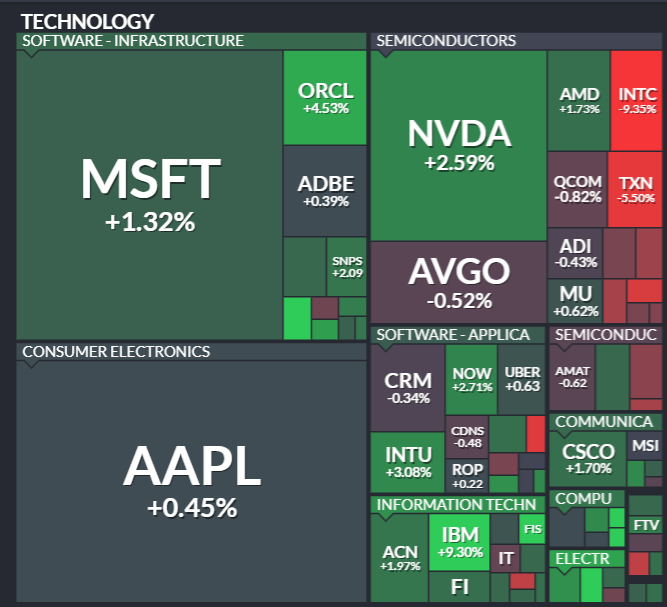Screen dimensions: 667x607
Task: Open the Semiconductors industry header
Action: click(445, 41)
